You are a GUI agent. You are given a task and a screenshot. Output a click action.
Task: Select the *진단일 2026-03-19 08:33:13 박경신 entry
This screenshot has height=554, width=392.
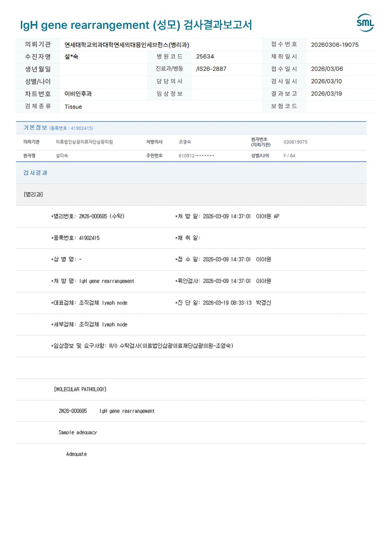pyautogui.click(x=223, y=303)
